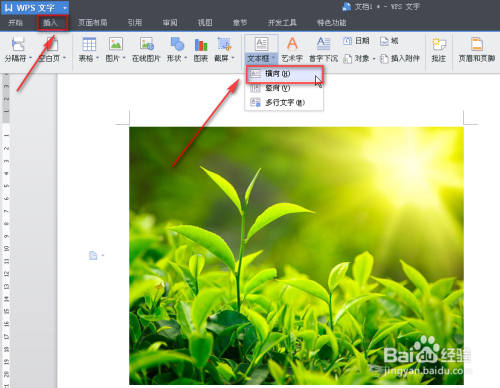This screenshot has height=388, width=500.
Task: Click 插入附件 insert attachment
Action: click(x=400, y=59)
